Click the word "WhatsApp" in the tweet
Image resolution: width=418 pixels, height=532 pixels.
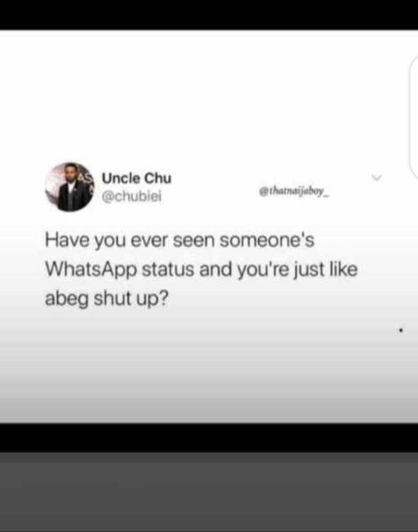click(x=91, y=271)
